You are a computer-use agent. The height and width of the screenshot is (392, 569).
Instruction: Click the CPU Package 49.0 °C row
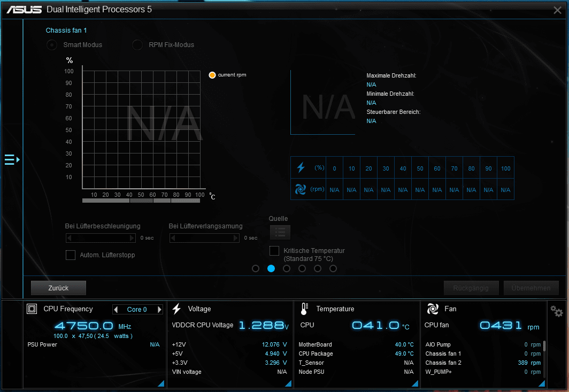356,353
